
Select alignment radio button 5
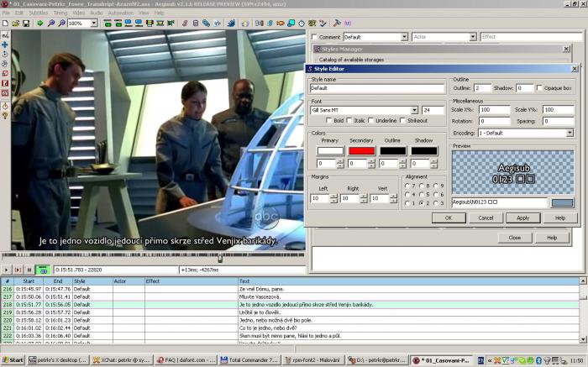coord(422,195)
